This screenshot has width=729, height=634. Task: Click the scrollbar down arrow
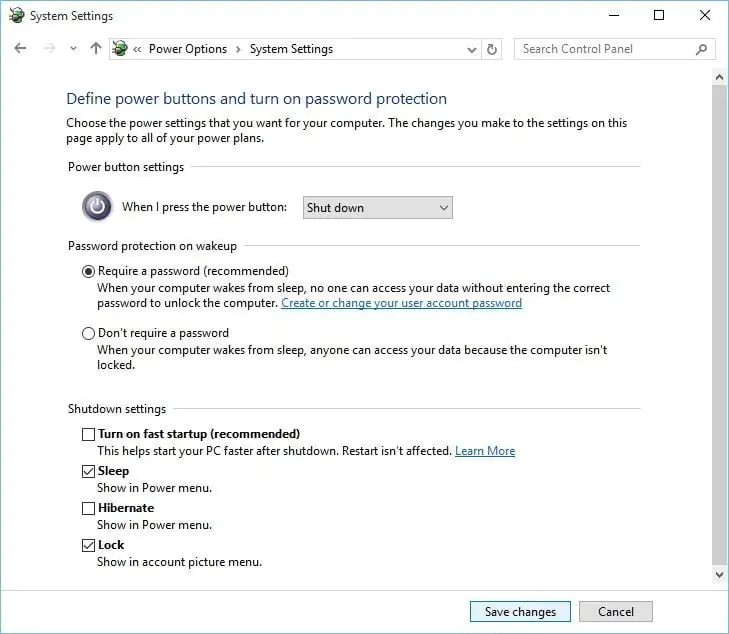tap(719, 575)
